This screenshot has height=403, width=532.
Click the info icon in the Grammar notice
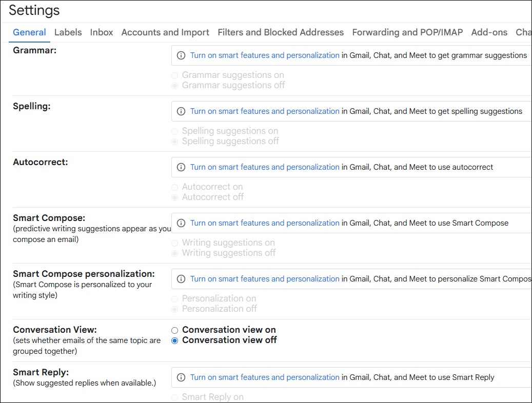point(181,55)
